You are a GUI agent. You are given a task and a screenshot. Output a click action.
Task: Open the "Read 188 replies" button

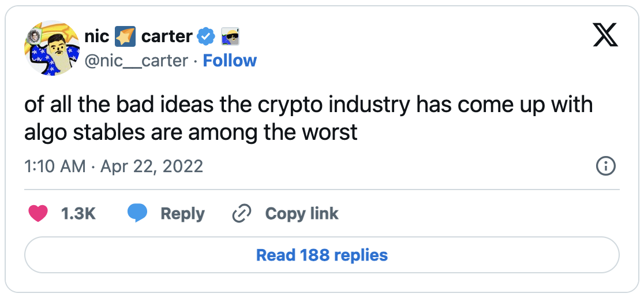pyautogui.click(x=322, y=255)
